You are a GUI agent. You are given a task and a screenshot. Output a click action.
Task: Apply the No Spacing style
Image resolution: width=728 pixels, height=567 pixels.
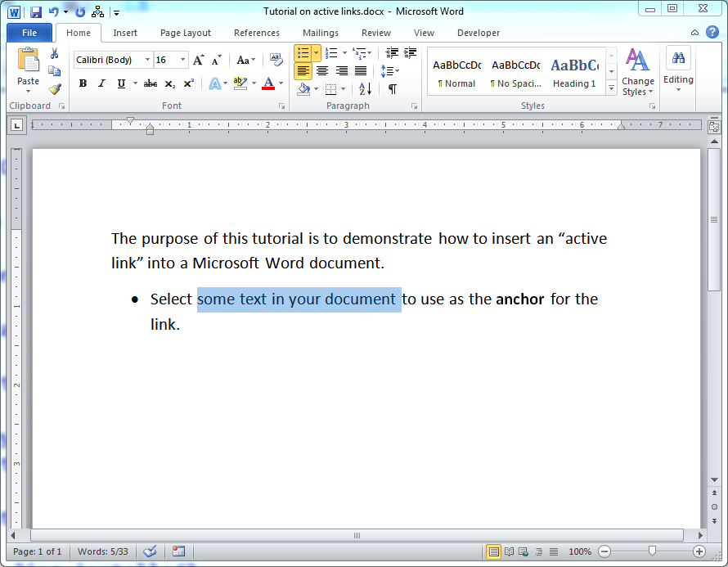[516, 72]
